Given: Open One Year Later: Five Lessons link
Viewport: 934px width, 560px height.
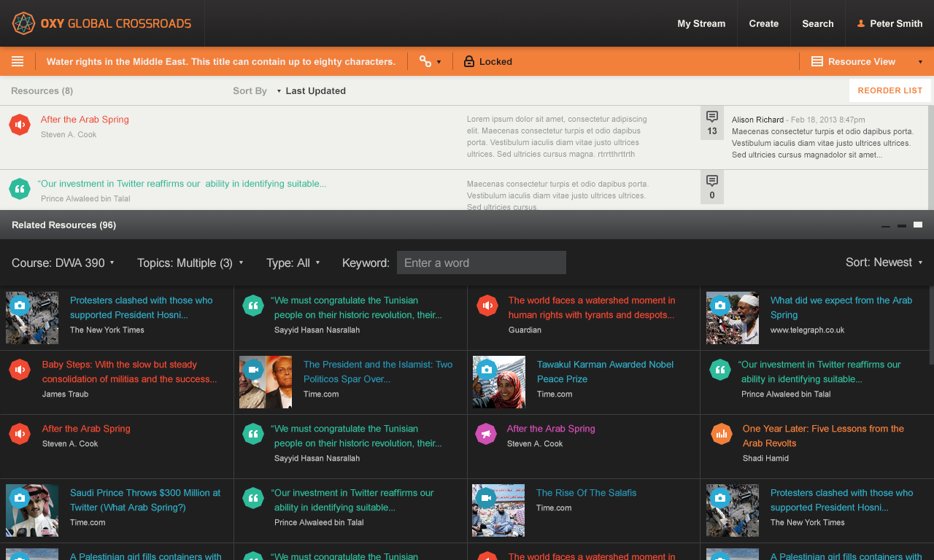Looking at the screenshot, I should (x=823, y=436).
